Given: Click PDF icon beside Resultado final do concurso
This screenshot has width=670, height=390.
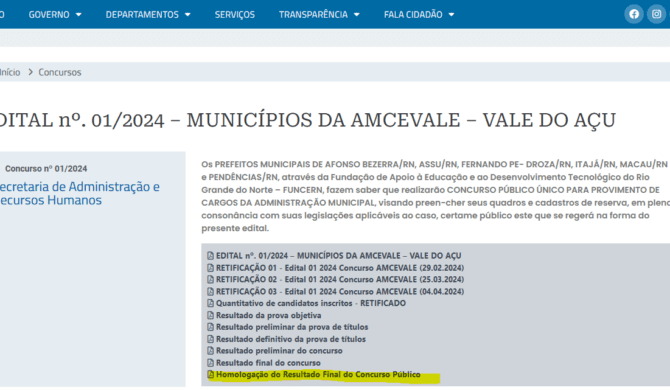Looking at the screenshot, I should point(210,363).
